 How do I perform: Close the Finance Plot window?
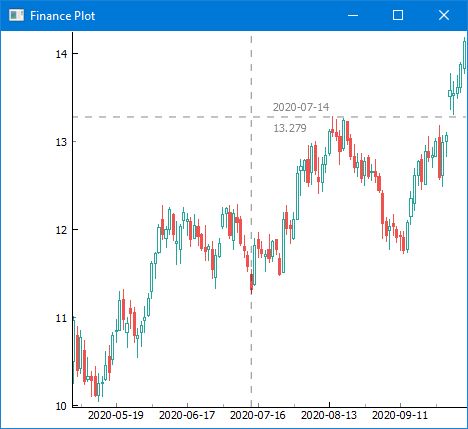pyautogui.click(x=444, y=15)
